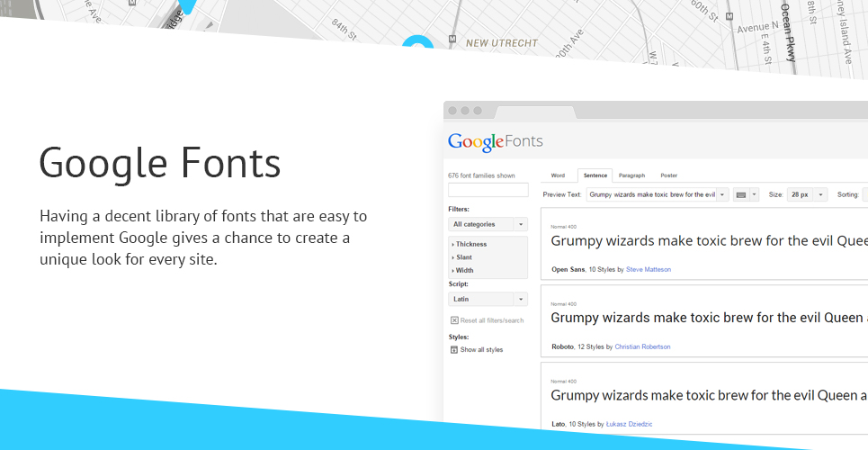Viewport: 868px width, 450px height.
Task: Click the Reset all filters/search icon
Action: (454, 320)
